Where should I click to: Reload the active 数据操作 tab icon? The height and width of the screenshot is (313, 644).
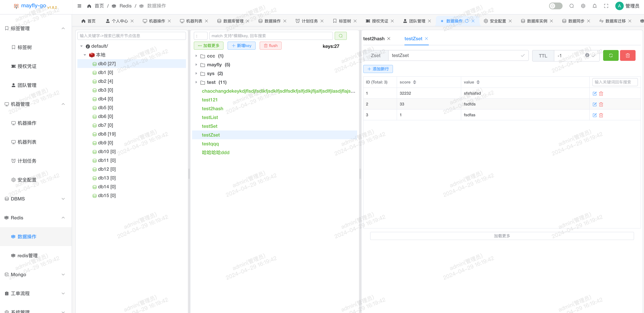466,21
